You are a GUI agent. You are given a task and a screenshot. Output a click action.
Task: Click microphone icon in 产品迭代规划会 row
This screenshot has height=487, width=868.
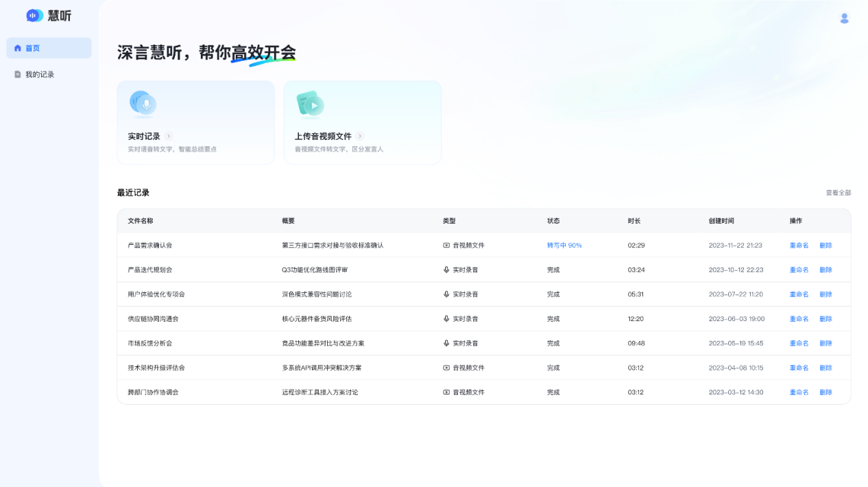coord(446,270)
